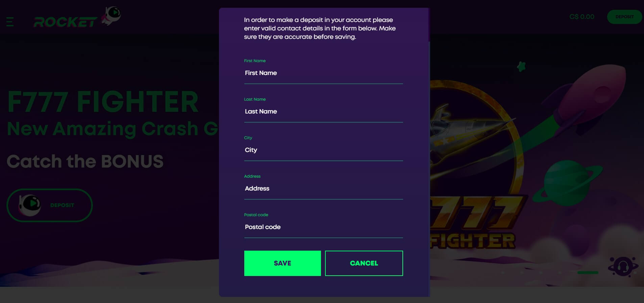Focus the Last Name input field
This screenshot has height=303, width=644.
(x=323, y=111)
